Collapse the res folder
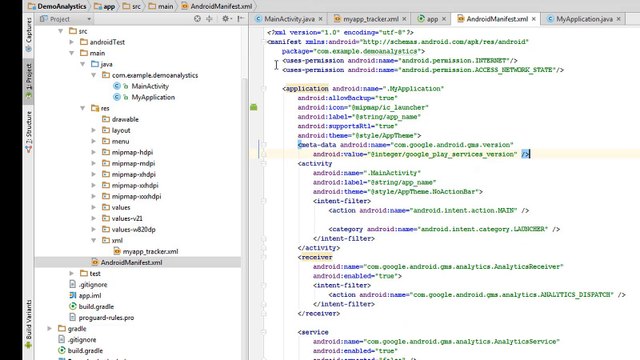Viewport: 640px width, 360px height. pos(82,108)
